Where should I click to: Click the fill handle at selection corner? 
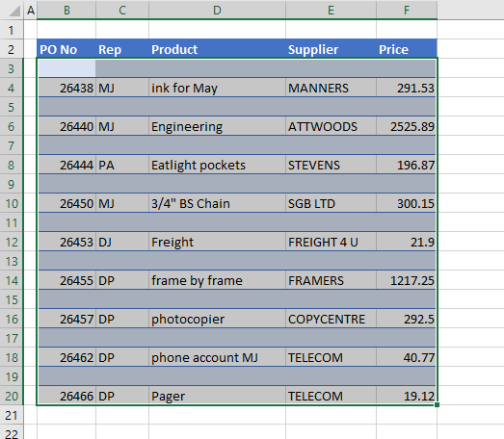pyautogui.click(x=437, y=404)
